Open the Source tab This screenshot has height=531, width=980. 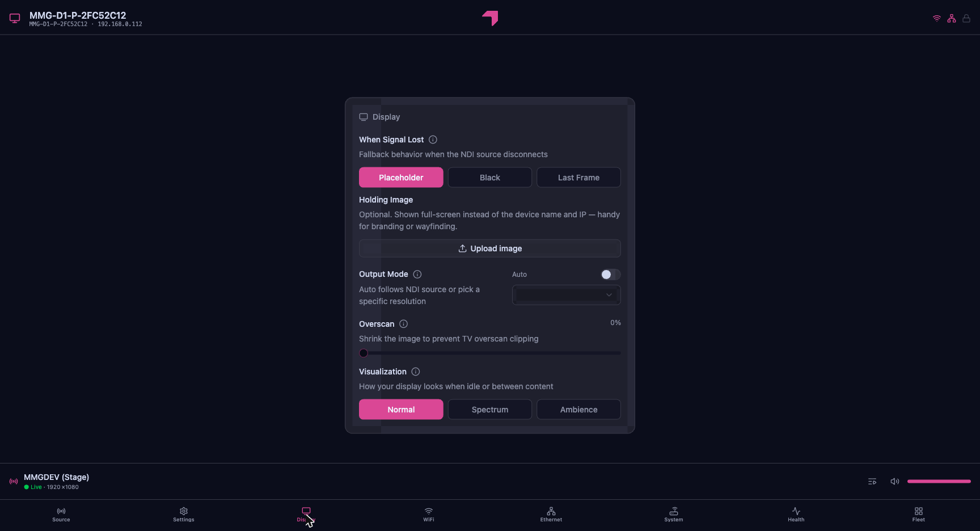[61, 515]
